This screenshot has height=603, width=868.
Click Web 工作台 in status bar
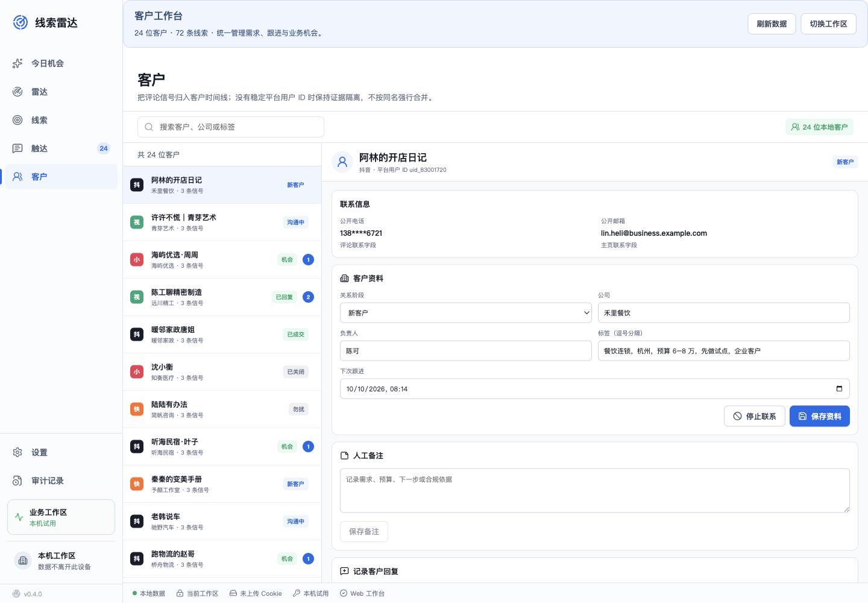tap(362, 593)
